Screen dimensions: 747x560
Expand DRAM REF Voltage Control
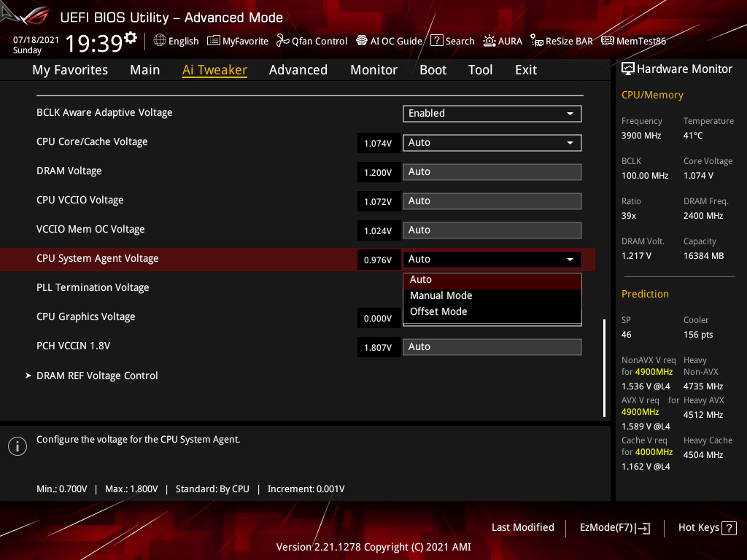97,375
